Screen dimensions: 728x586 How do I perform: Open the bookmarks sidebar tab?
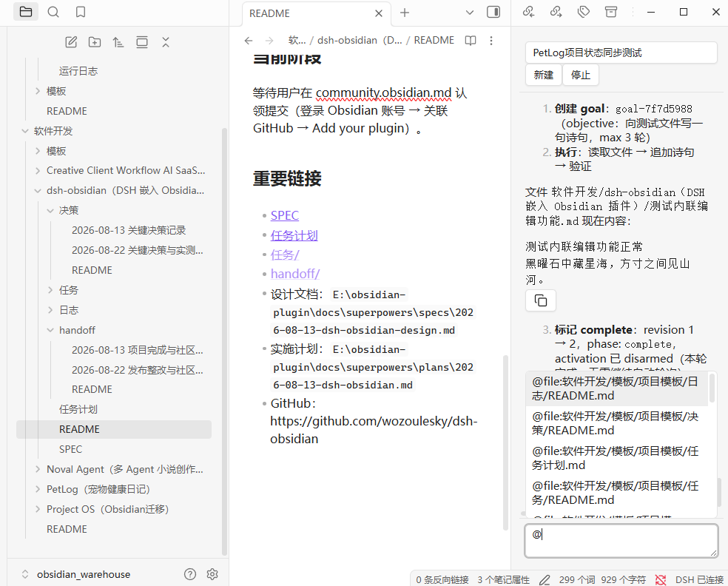pos(81,12)
